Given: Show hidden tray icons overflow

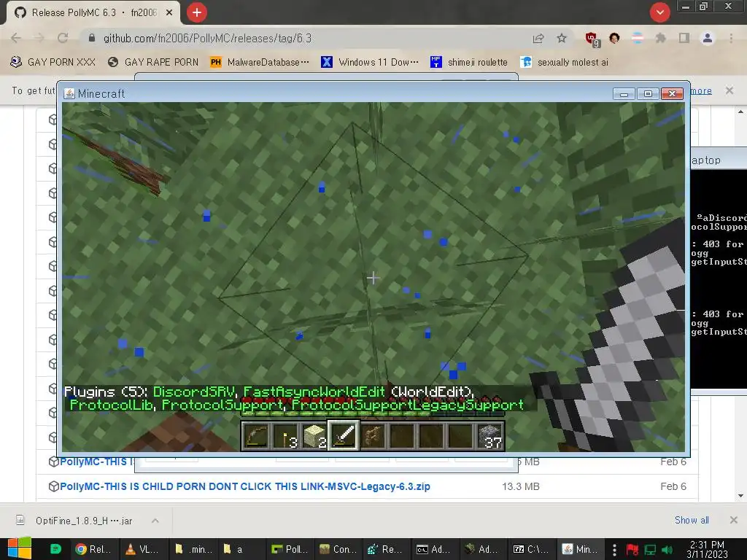Looking at the screenshot, I should point(614,550).
